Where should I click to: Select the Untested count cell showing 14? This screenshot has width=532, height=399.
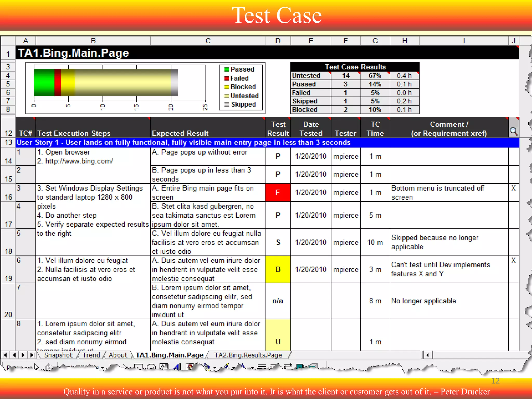pos(345,76)
